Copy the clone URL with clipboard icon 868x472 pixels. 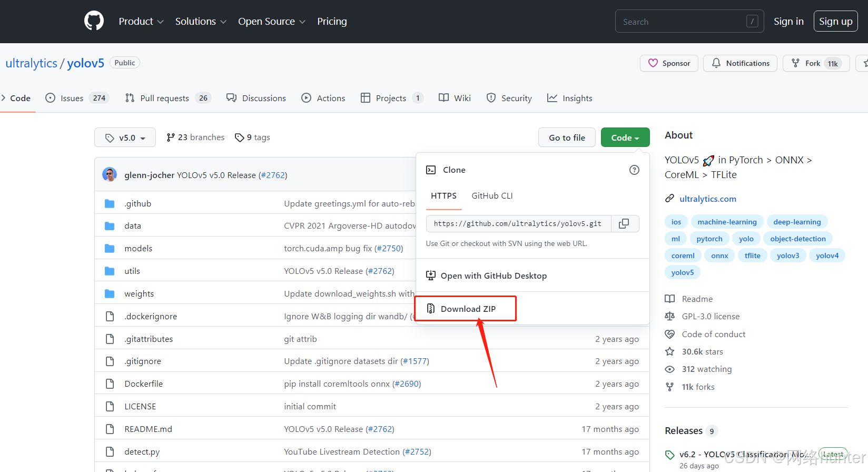(x=625, y=223)
